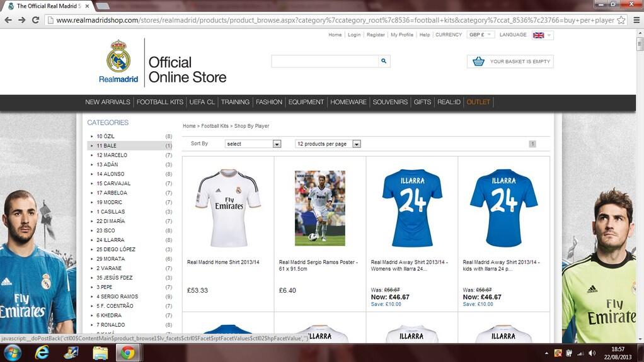
Task: Open the OUTLET menu item
Action: [478, 102]
